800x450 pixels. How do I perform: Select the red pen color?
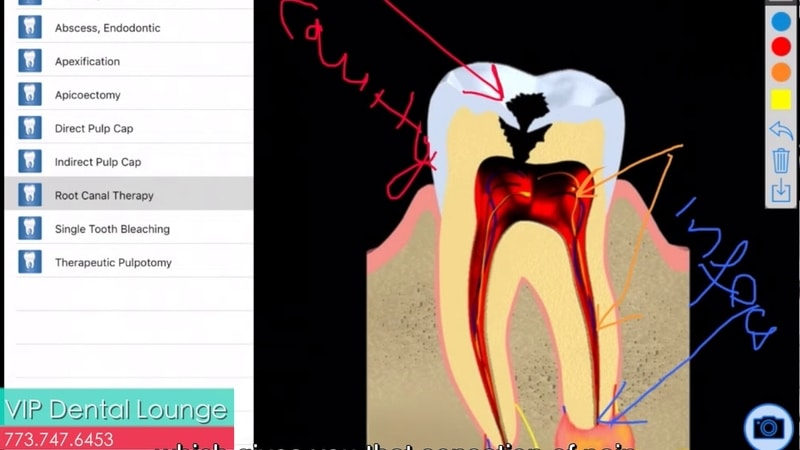click(x=781, y=46)
